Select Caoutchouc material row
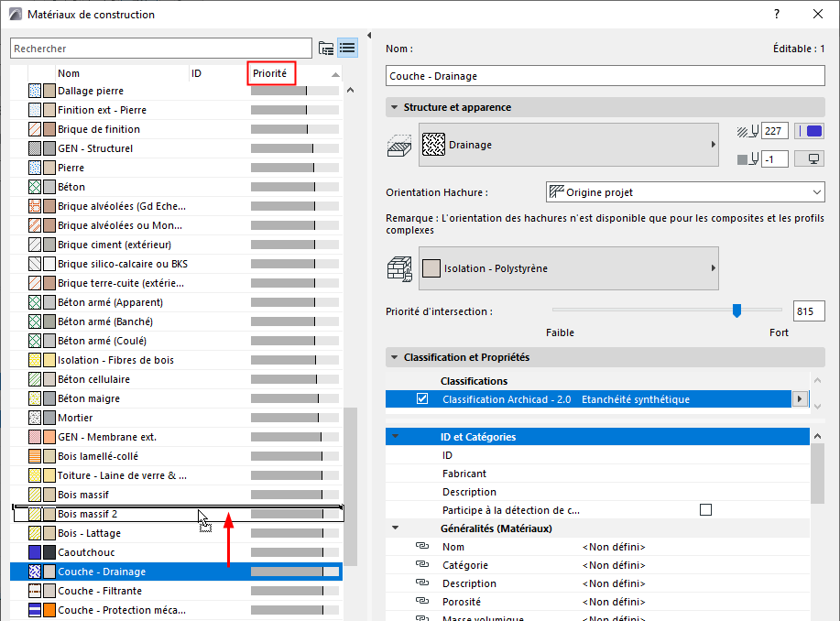Screen dimensions: 840x621 pos(176,552)
